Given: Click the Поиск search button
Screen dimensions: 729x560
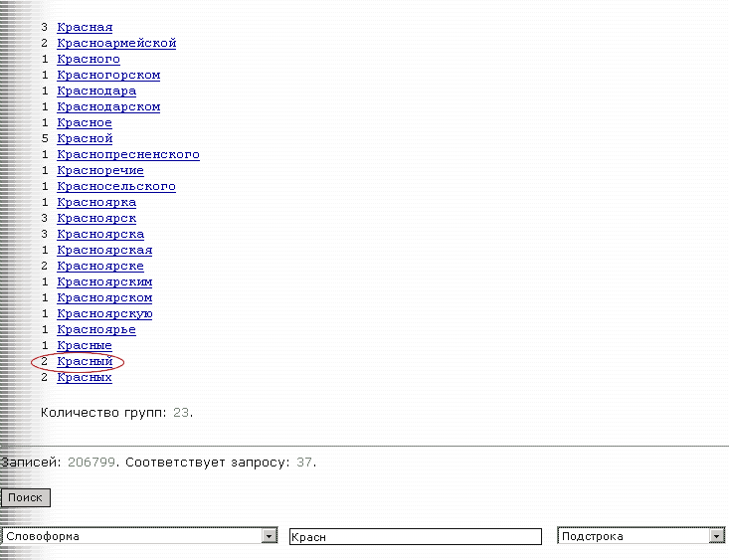Looking at the screenshot, I should click(26, 497).
